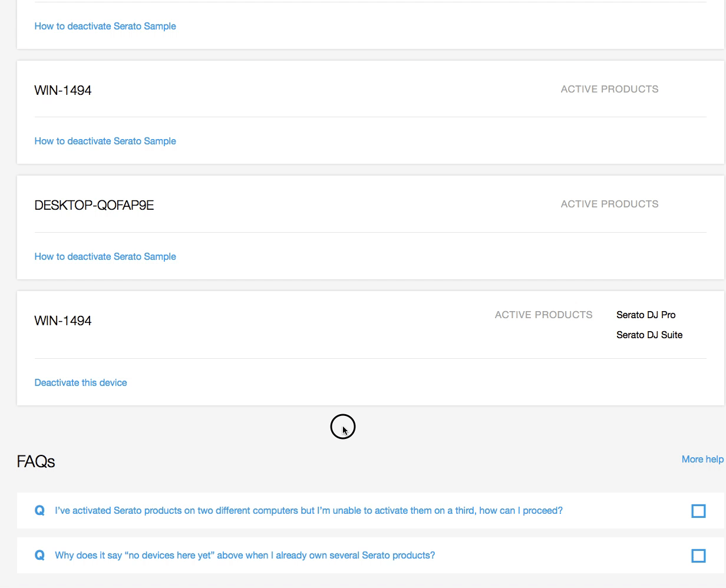Click ACTIVE PRODUCTS label beside Serato DJ Pro
Image resolution: width=726 pixels, height=588 pixels.
coord(543,315)
